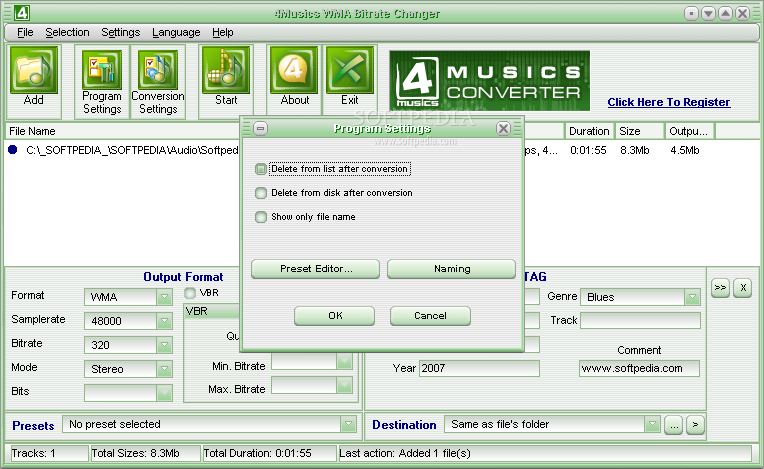The height and width of the screenshot is (469, 764).
Task: Click the Total Sizes: 8.3Mb status entry
Action: (145, 453)
